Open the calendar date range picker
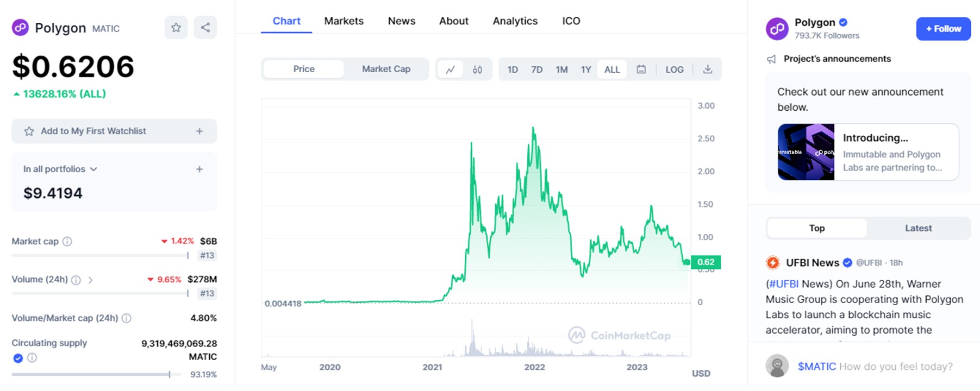The width and height of the screenshot is (980, 391). (x=641, y=70)
